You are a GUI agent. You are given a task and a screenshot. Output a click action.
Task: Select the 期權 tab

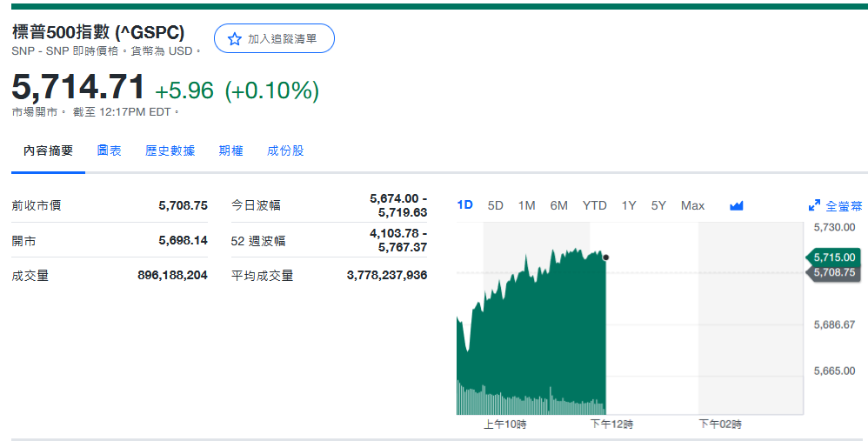(231, 150)
